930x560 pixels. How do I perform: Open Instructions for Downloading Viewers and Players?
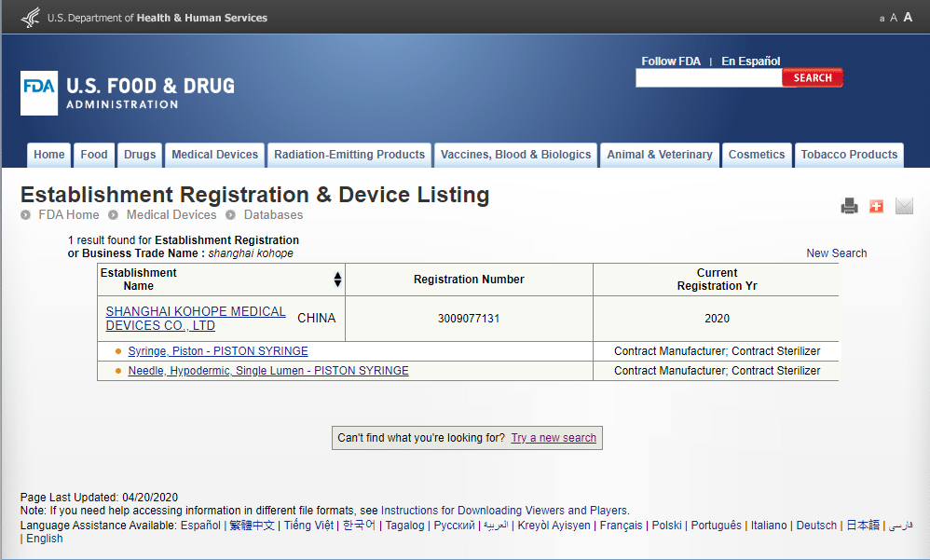[504, 511]
